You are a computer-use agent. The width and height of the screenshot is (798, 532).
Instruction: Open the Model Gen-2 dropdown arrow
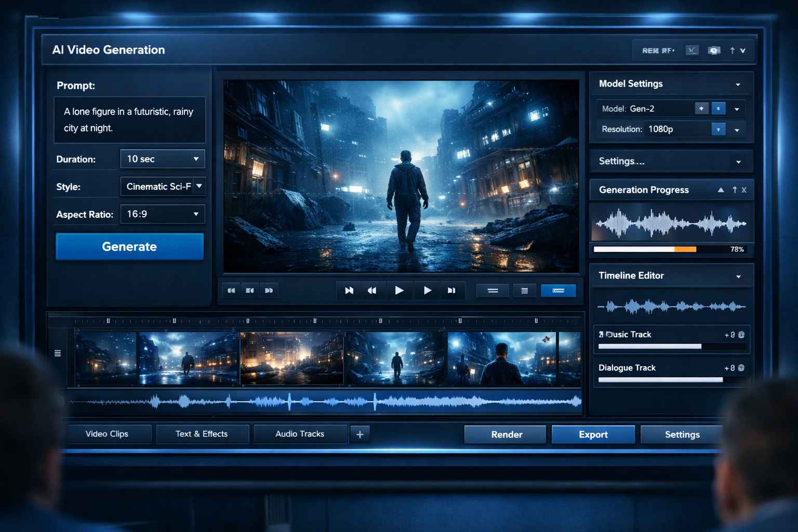(x=737, y=109)
